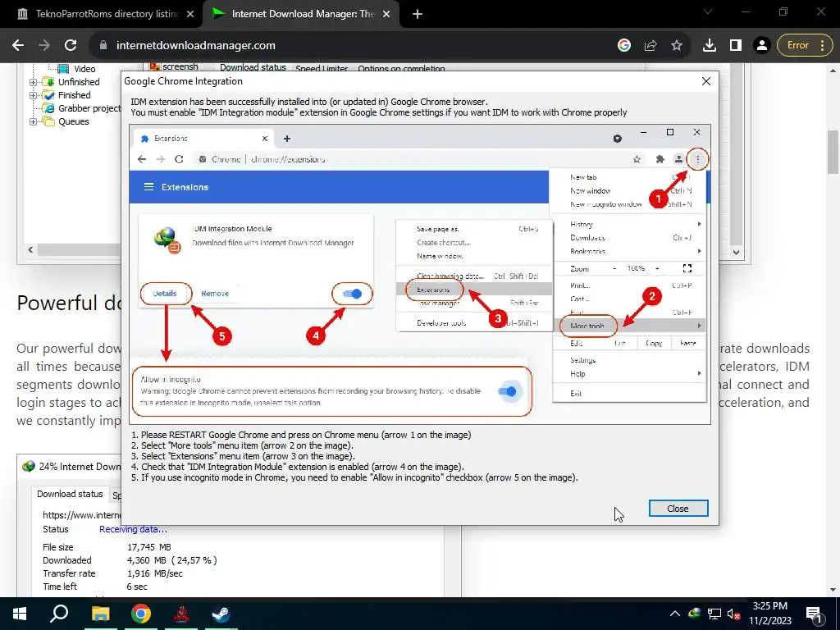Open the notification center icon
840x630 pixels.
814,614
